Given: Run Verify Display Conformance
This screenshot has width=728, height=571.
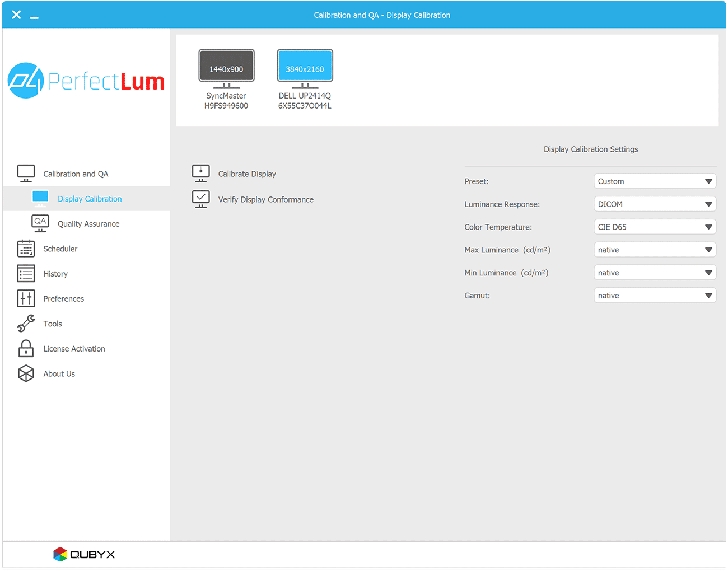Looking at the screenshot, I should tap(266, 199).
